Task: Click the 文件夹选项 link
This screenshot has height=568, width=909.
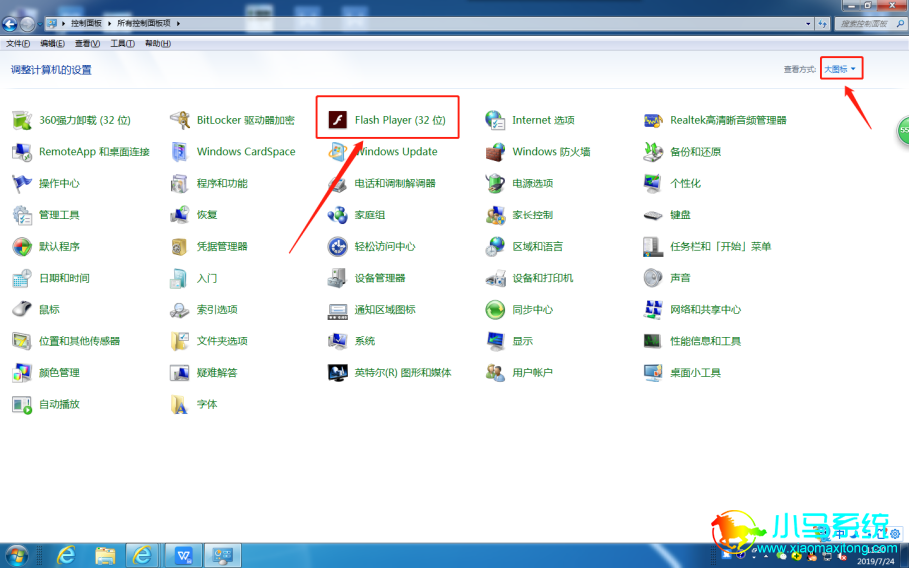Action: click(x=222, y=341)
